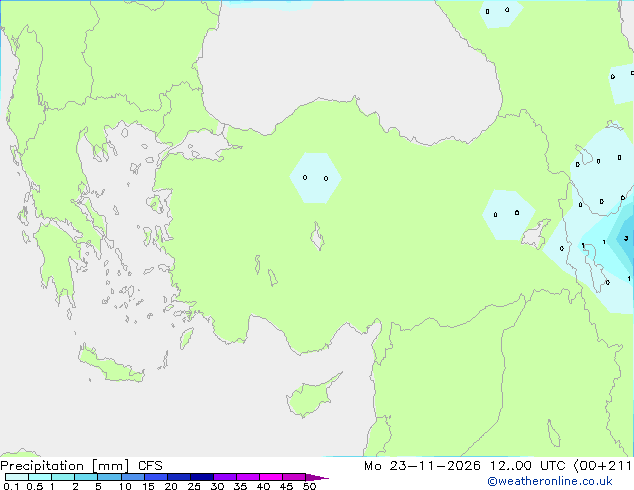Click the legend label '40'
Image resolution: width=634 pixels, height=490 pixels.
pyautogui.click(x=263, y=486)
